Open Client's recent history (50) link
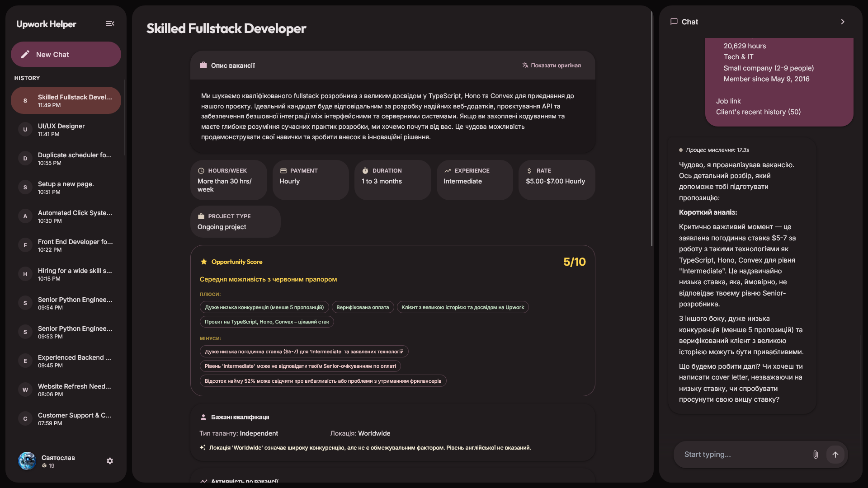The width and height of the screenshot is (868, 488). click(x=758, y=112)
